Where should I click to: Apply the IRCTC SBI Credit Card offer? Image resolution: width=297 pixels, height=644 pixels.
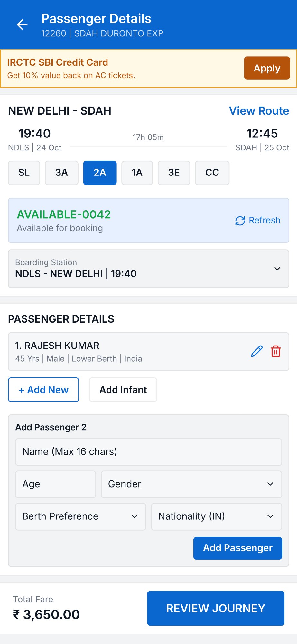click(267, 68)
